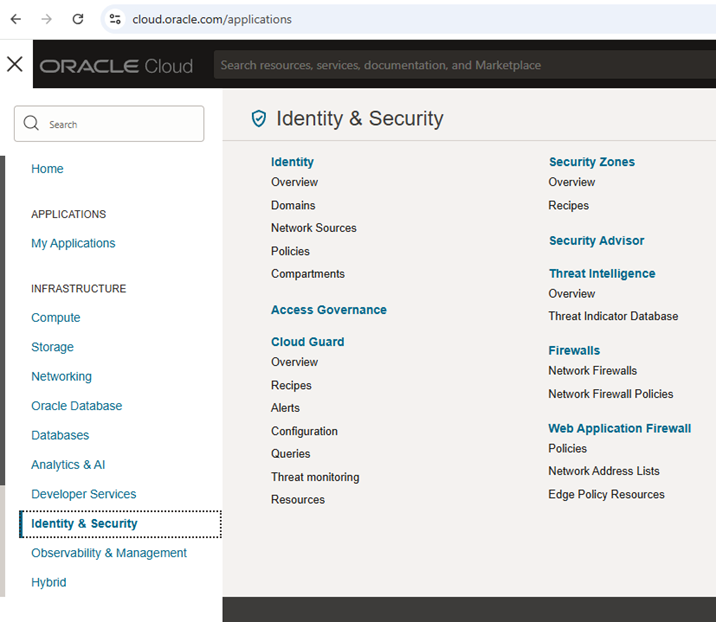Image resolution: width=716 pixels, height=622 pixels.
Task: Open Threat Indicator Database link
Action: (x=613, y=316)
